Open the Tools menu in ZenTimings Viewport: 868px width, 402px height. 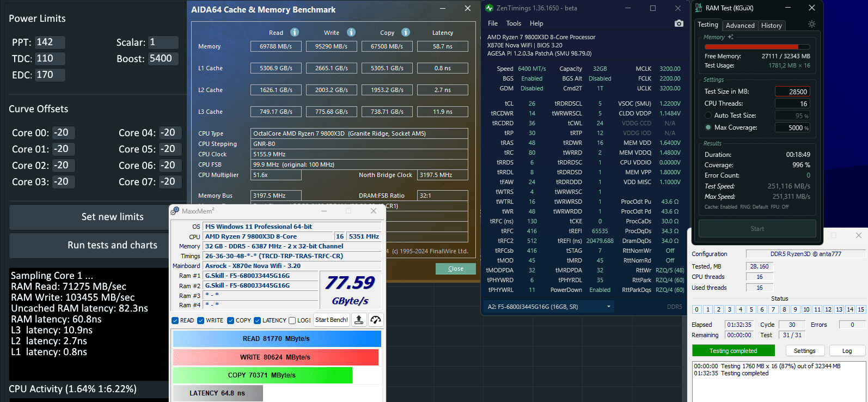pyautogui.click(x=514, y=23)
